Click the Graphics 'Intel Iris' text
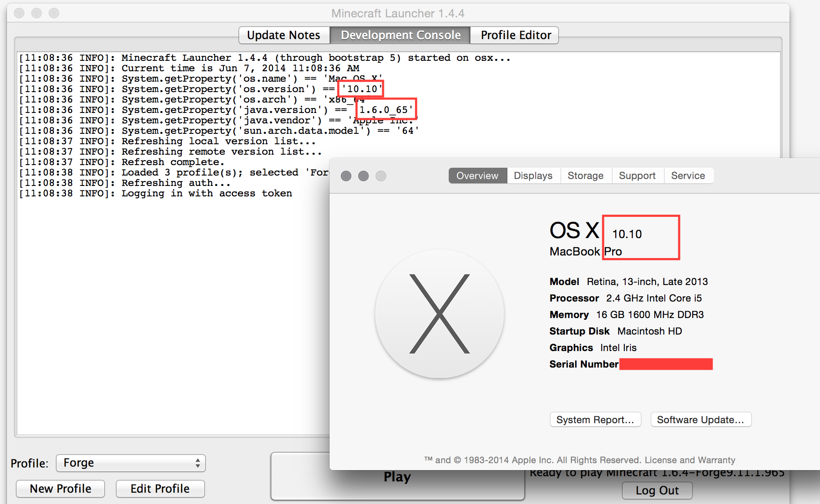The image size is (820, 504). (x=593, y=348)
